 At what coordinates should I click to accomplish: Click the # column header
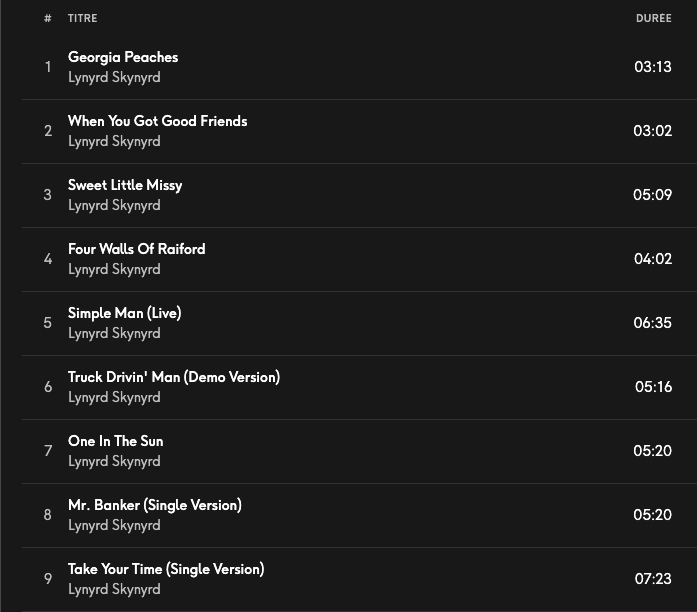point(48,18)
